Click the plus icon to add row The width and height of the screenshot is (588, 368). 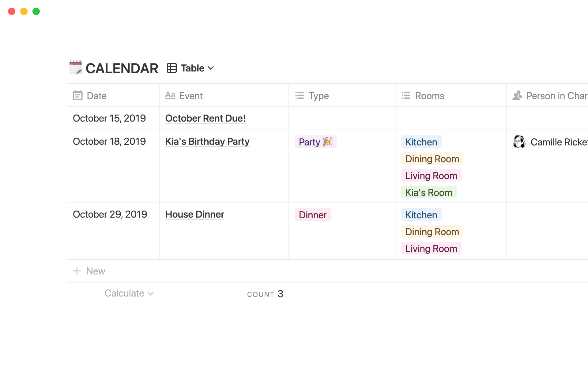click(x=77, y=271)
